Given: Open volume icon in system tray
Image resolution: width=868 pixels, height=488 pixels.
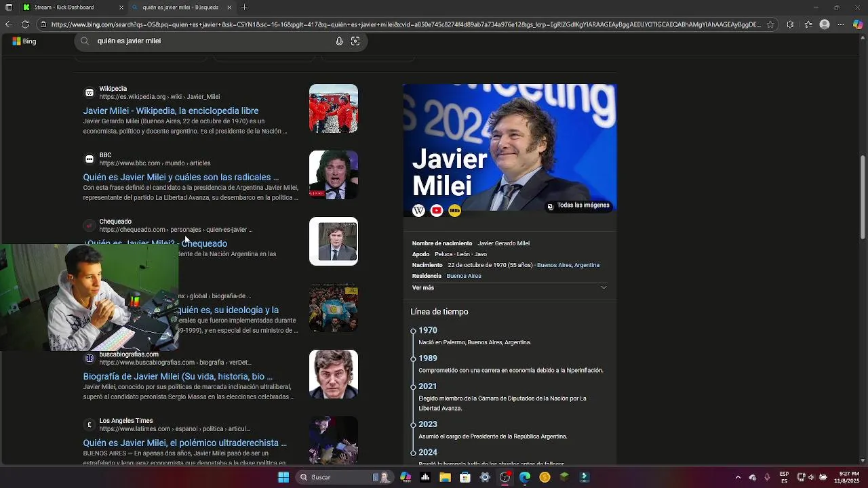Looking at the screenshot, I should (x=812, y=477).
